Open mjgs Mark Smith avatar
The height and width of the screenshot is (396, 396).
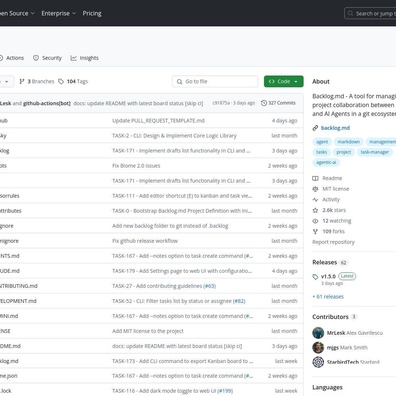(x=318, y=347)
